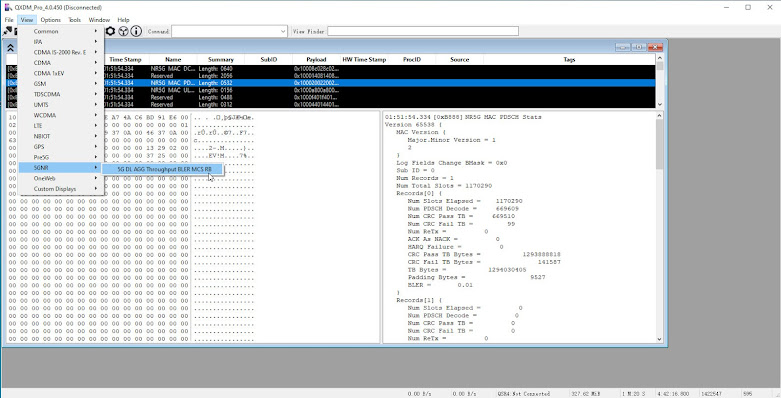This screenshot has height=398, width=781.
Task: Select the NR5G MAC UL log row
Action: (330, 90)
